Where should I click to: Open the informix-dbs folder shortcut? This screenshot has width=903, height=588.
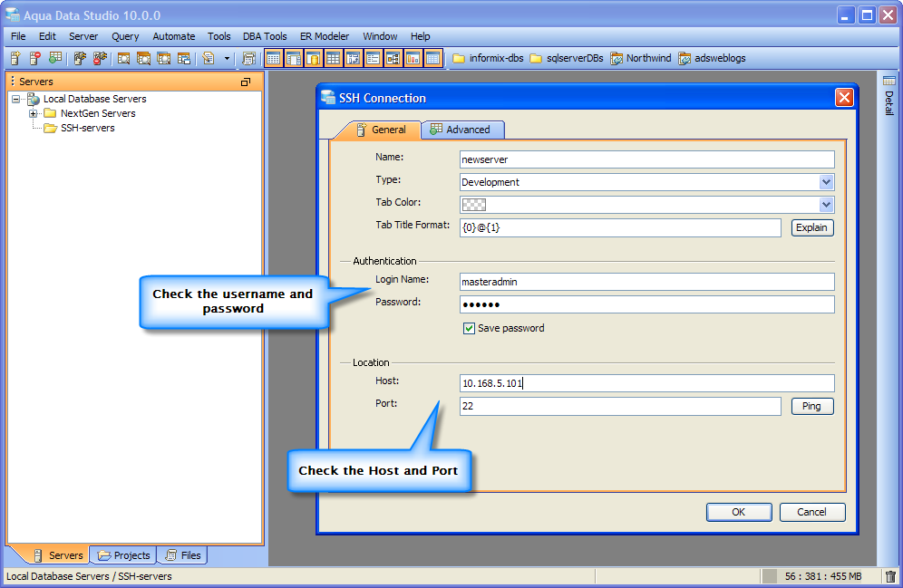[489, 58]
